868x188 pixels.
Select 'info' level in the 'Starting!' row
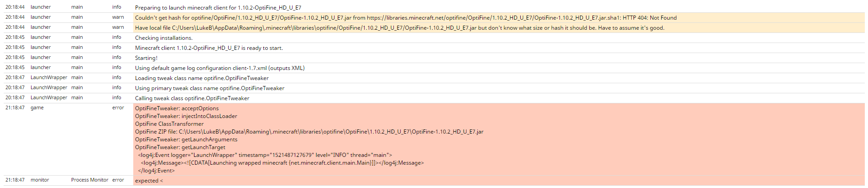point(117,57)
